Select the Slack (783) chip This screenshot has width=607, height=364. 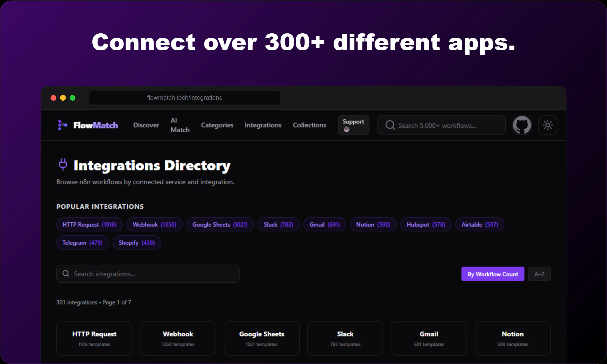pos(278,224)
